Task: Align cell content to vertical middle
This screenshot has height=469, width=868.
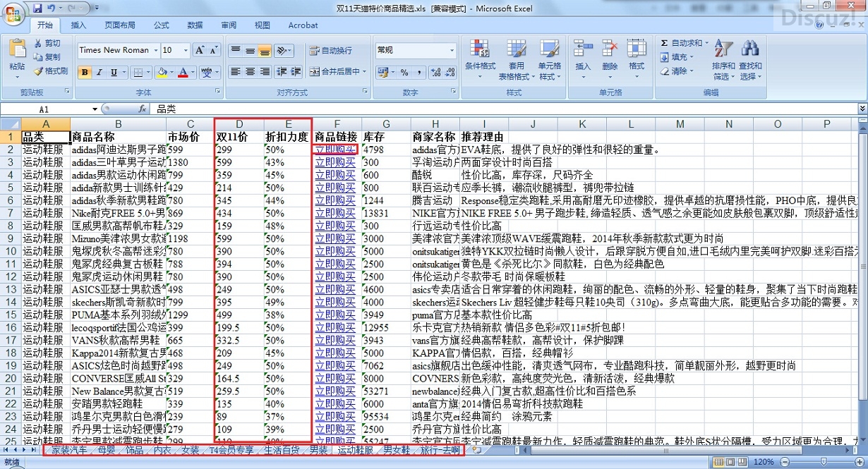Action: tap(250, 51)
